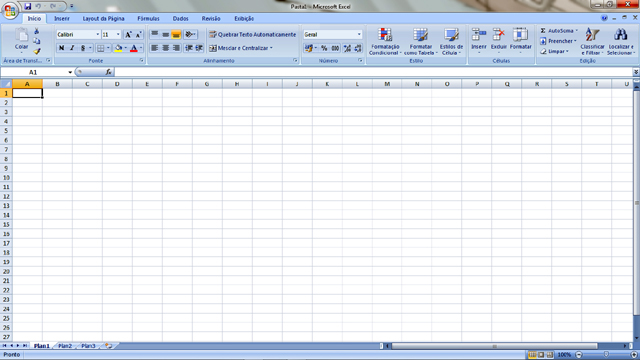Apply thousands separator style
Image resolution: width=640 pixels, height=360 pixels.
pyautogui.click(x=335, y=48)
